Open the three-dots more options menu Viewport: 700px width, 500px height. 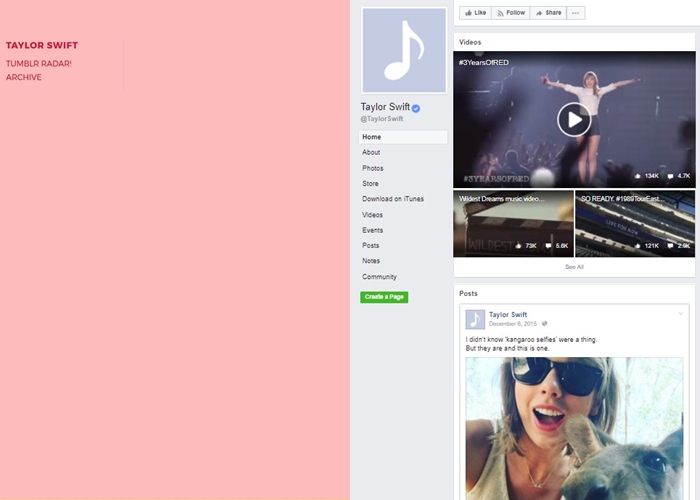point(576,13)
